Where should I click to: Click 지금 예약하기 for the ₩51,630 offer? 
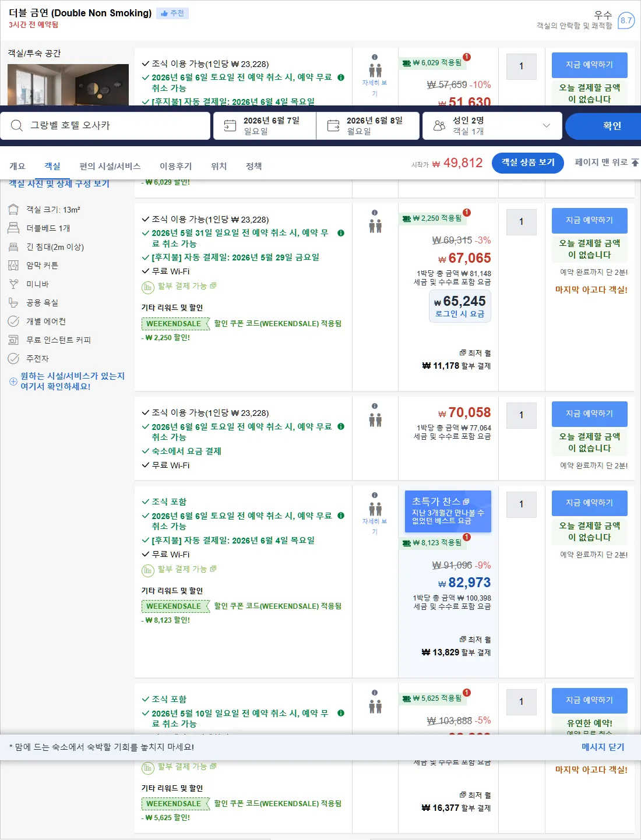click(590, 65)
